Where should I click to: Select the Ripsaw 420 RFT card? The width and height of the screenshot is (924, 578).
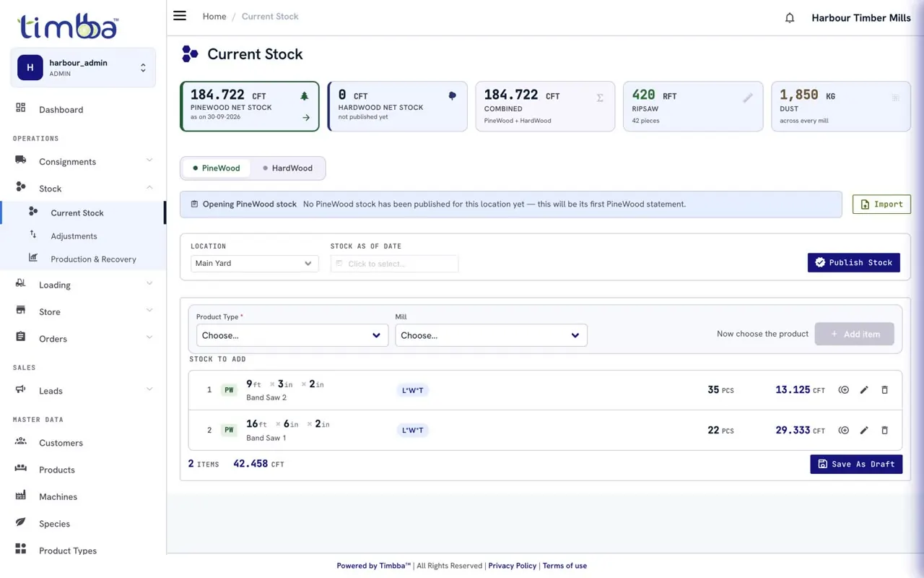coord(693,106)
